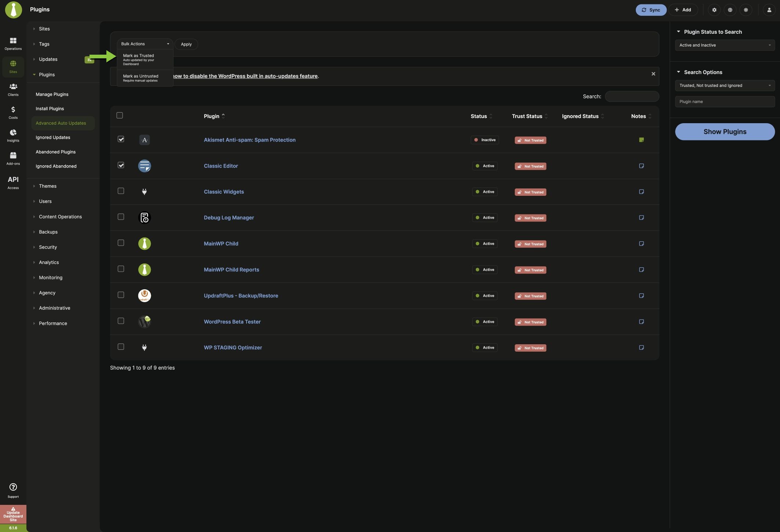
Task: Sort table by Trust Status column
Action: tap(530, 116)
